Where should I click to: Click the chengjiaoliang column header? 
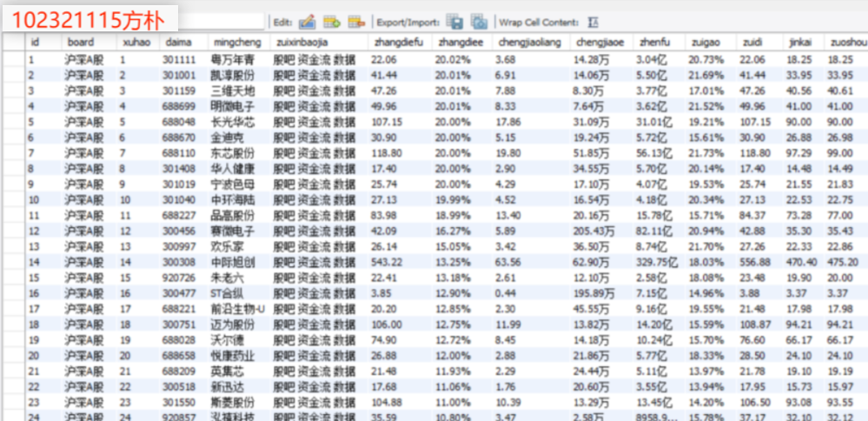coord(531,42)
